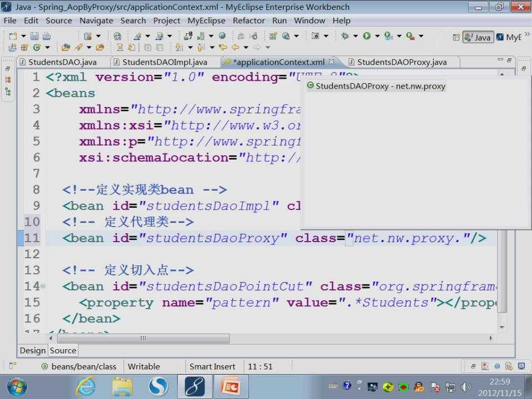532x399 pixels.
Task: Click inside class attribute value on line 11
Action: tap(408, 238)
